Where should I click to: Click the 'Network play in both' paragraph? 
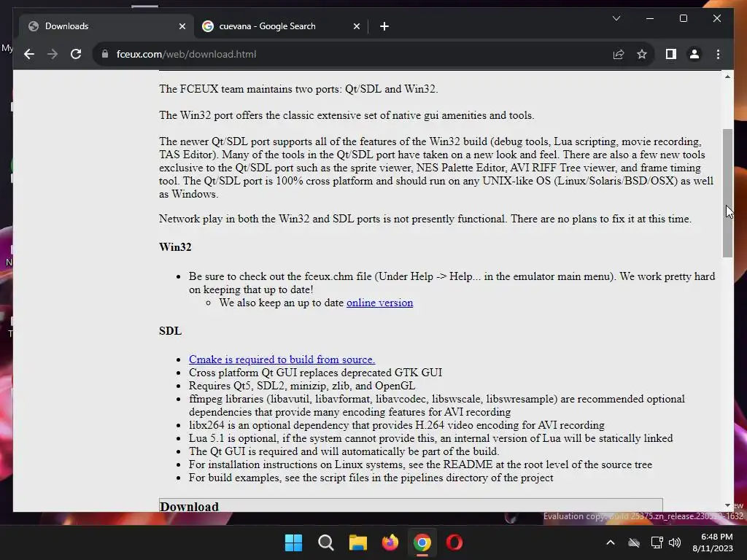[x=425, y=219]
